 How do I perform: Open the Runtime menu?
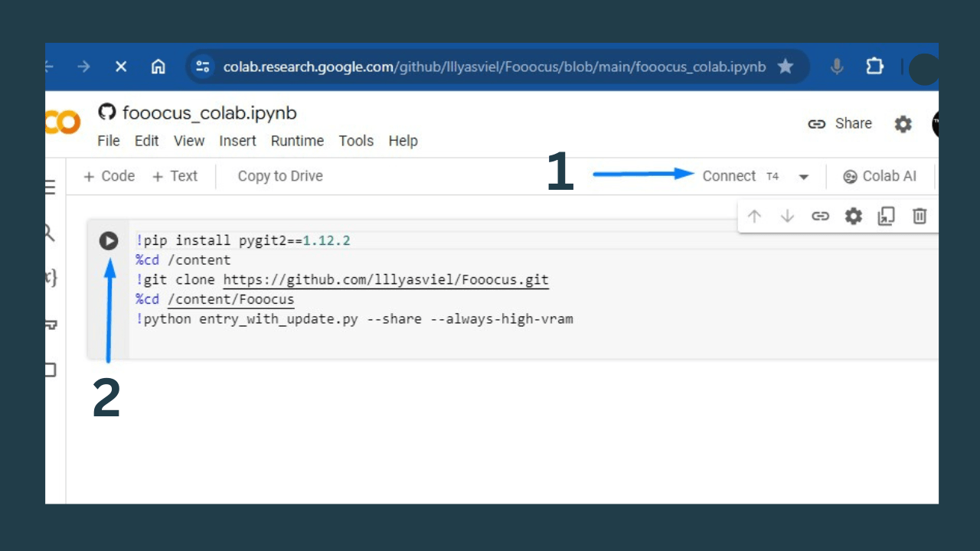297,141
